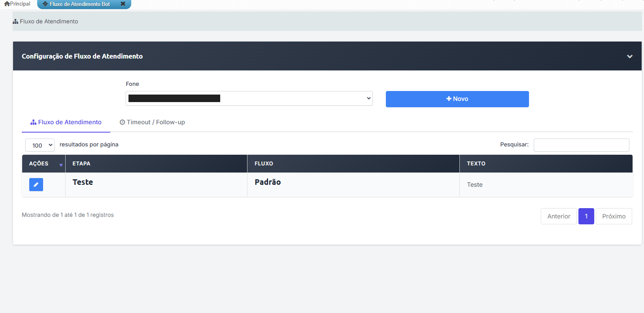Open the Fluxo de Atendimento Bot tab
The height and width of the screenshot is (313, 644).
coord(79,4)
